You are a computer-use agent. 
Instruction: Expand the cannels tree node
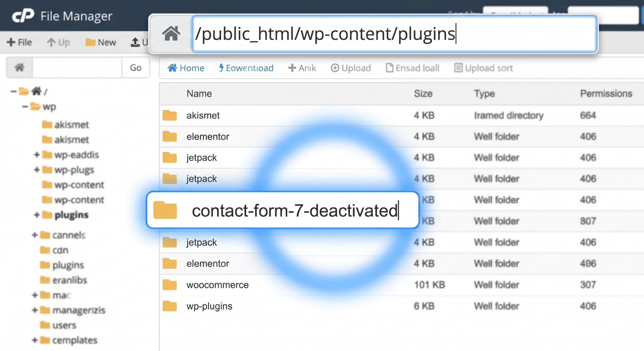click(35, 235)
